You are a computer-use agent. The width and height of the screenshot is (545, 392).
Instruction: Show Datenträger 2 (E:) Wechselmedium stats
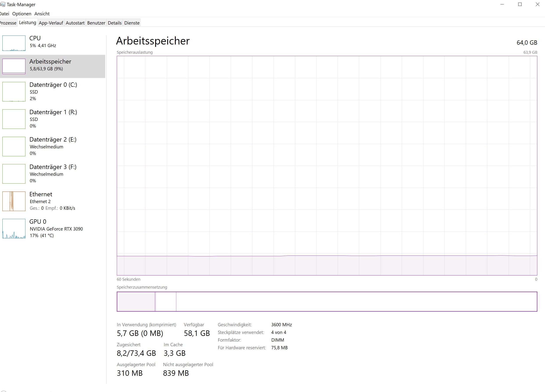coord(46,146)
